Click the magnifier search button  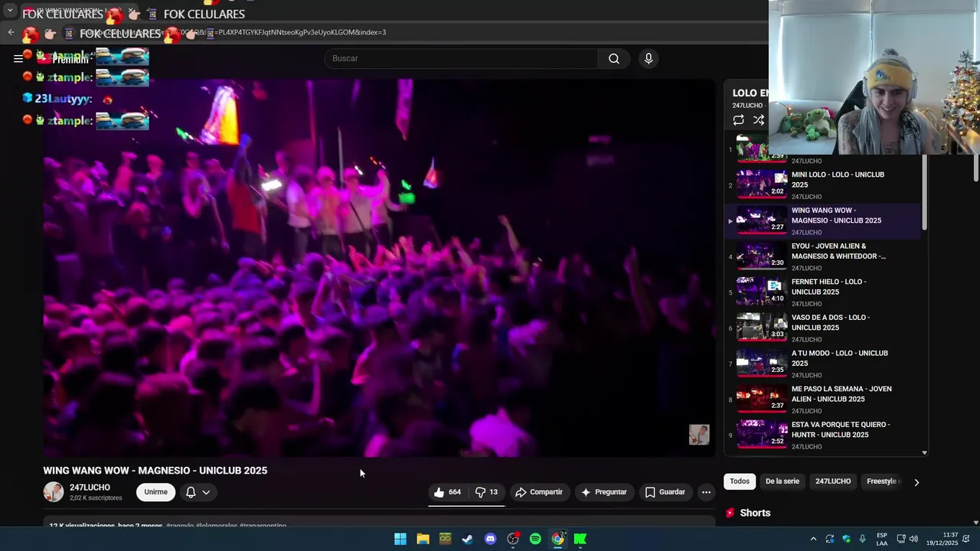pos(613,59)
